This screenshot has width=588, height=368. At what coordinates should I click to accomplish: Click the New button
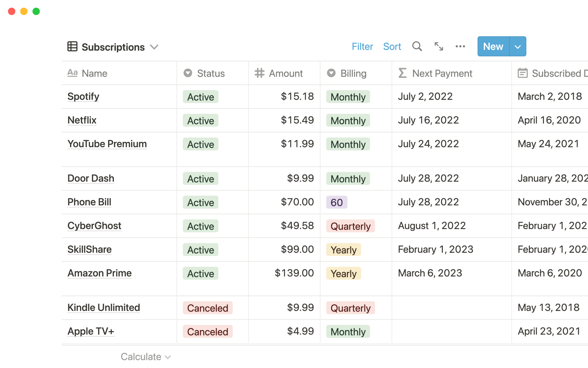(493, 47)
